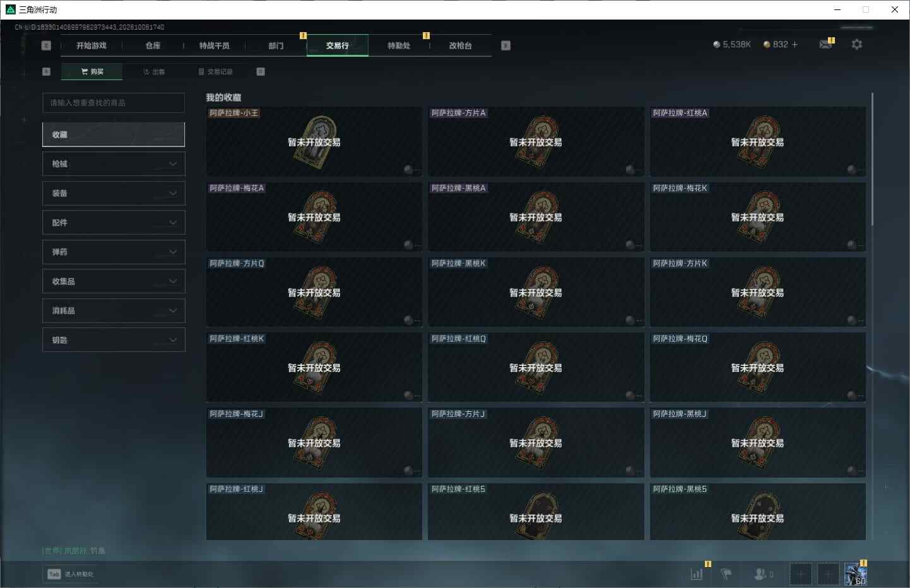The image size is (910, 588).
Task: Add premium currency with the plus icon
Action: (x=795, y=45)
